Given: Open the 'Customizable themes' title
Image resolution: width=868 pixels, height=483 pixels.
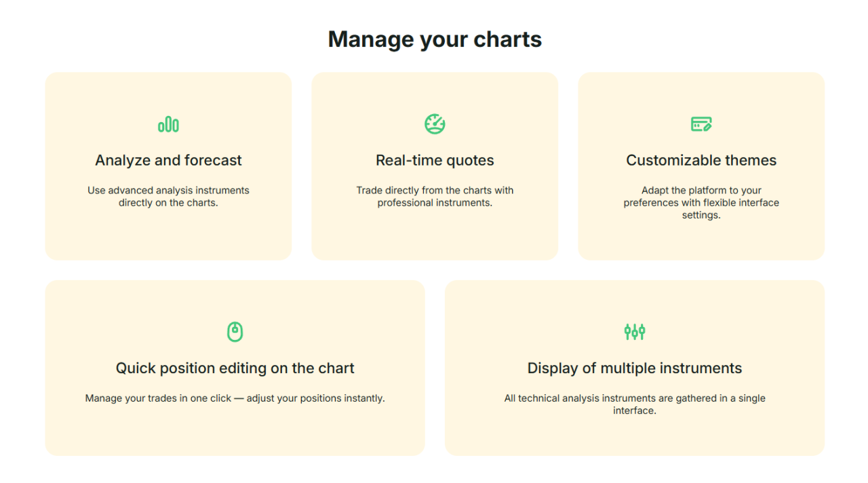Looking at the screenshot, I should tap(701, 161).
